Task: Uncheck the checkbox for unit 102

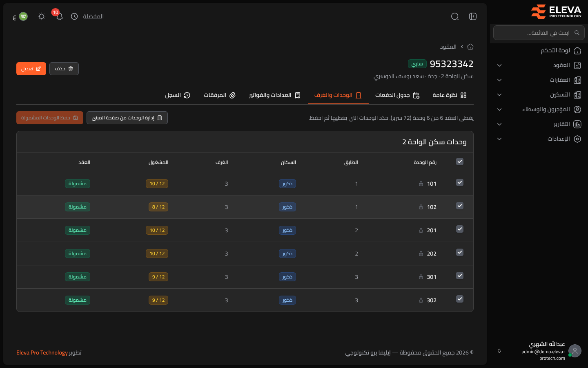Action: [460, 206]
